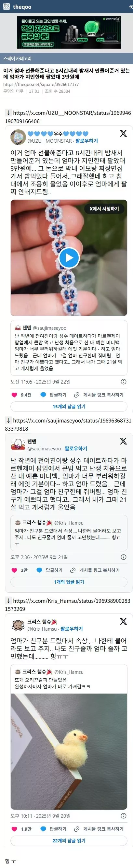The height and width of the screenshot is (868, 133).
Task: Open the X logo on Kris_Hamsu tweet
Action: [123, 621]
